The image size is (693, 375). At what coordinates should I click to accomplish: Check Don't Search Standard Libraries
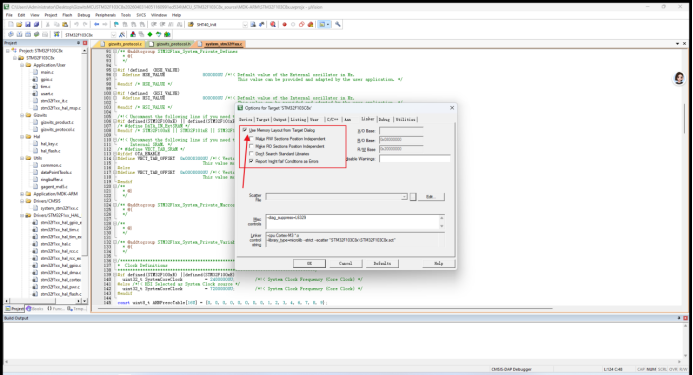click(251, 153)
